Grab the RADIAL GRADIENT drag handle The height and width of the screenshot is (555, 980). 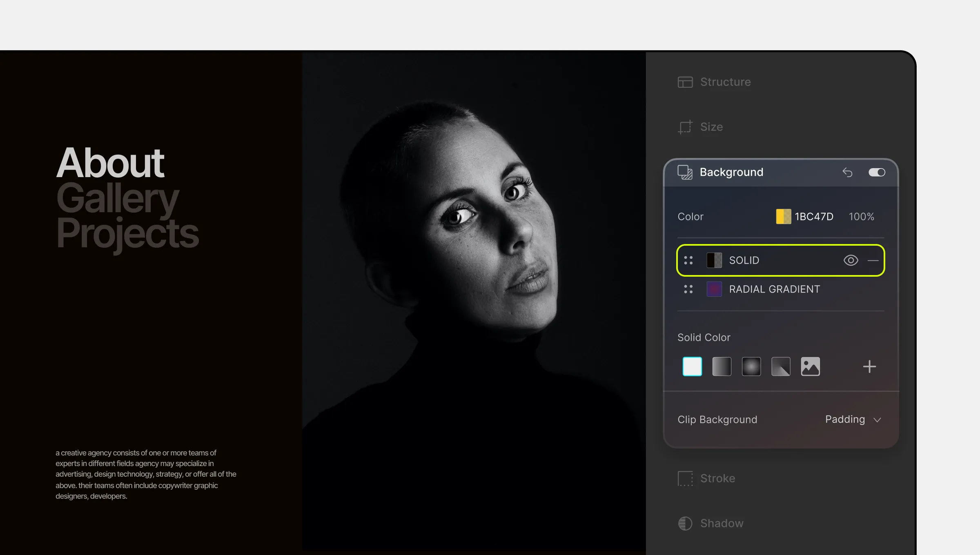tap(688, 289)
